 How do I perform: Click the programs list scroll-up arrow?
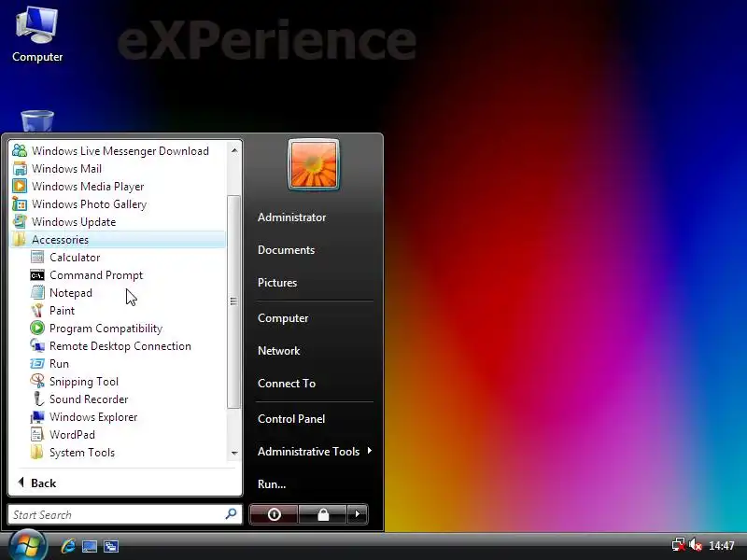(x=234, y=150)
